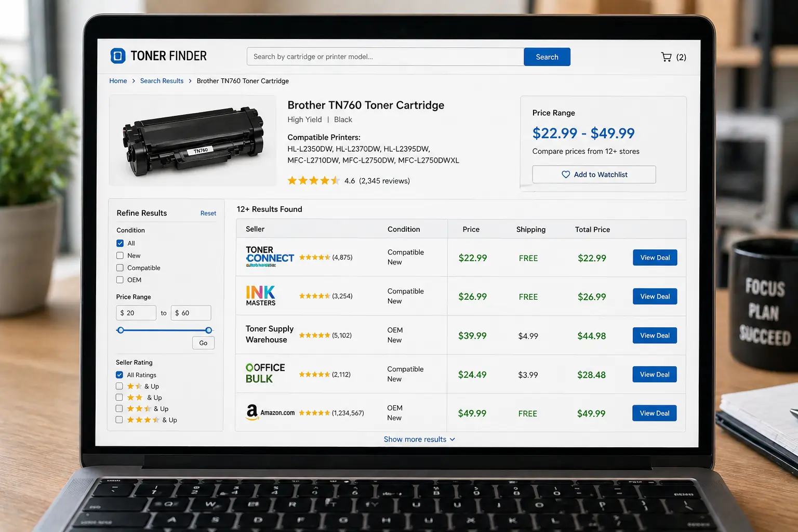Screen dimensions: 798x532
Task: Click the $22.99 - $49.99 price range
Action: pyautogui.click(x=583, y=133)
